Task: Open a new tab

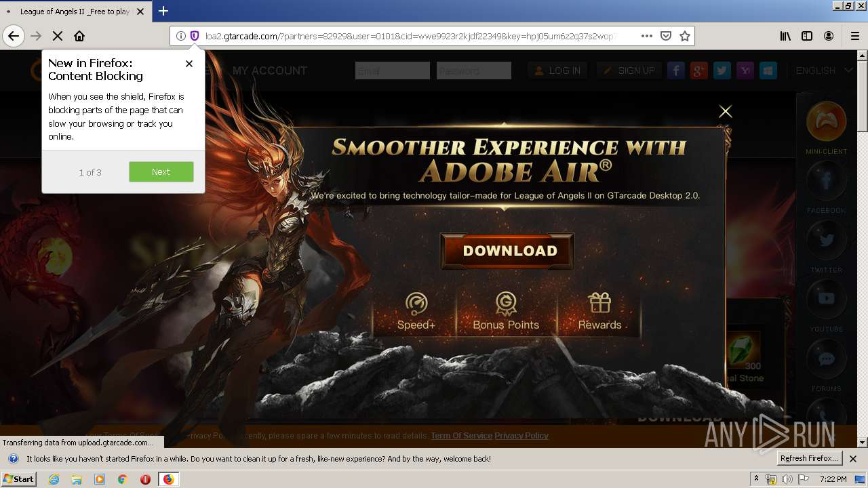Action: tap(163, 11)
